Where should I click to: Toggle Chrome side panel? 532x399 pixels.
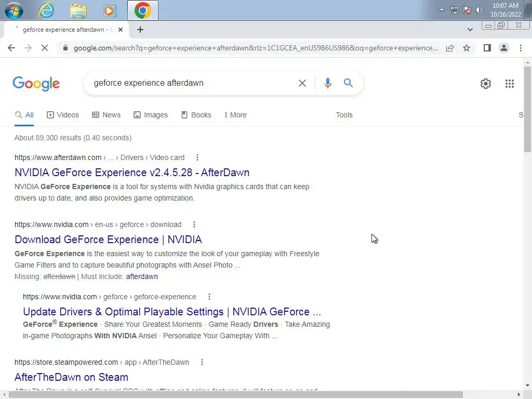487,48
